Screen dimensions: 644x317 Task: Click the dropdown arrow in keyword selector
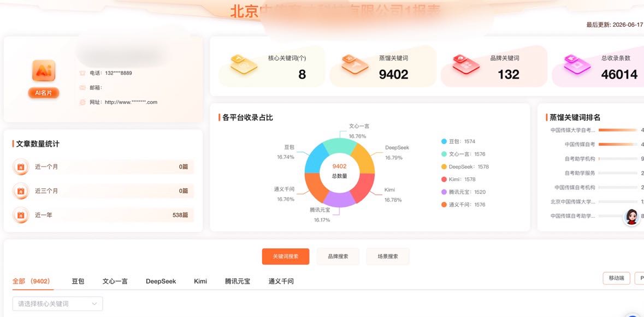94,304
